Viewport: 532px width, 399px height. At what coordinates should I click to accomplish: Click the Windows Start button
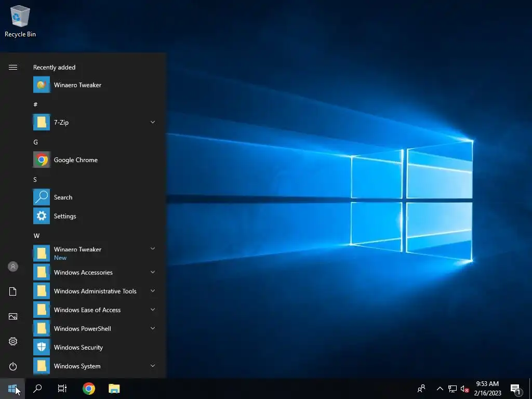pyautogui.click(x=12, y=389)
